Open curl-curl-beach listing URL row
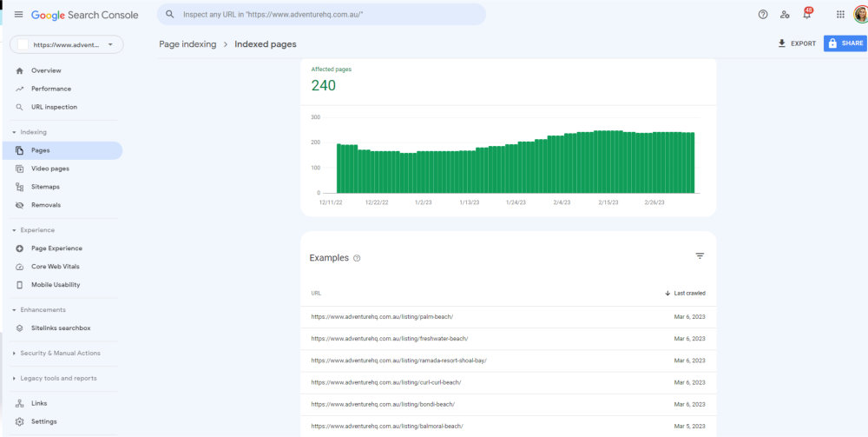 508,383
